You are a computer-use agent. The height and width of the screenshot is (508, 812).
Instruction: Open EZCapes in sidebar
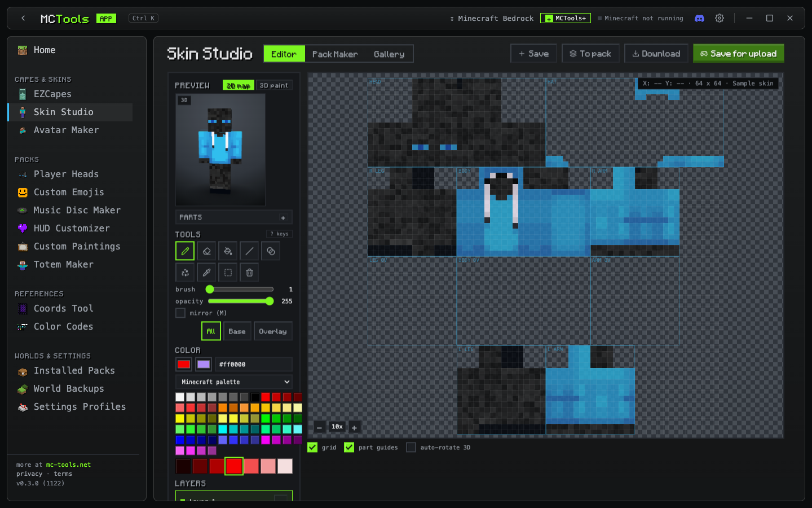pos(70,94)
